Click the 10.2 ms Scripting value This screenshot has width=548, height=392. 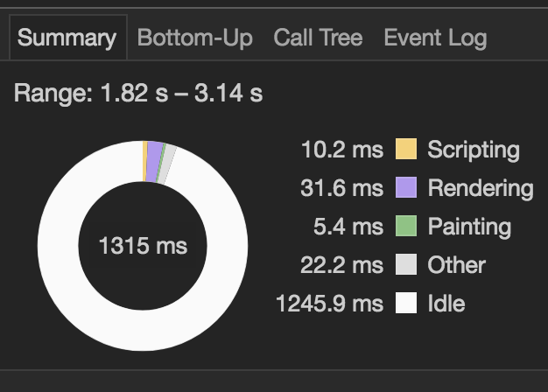(342, 150)
